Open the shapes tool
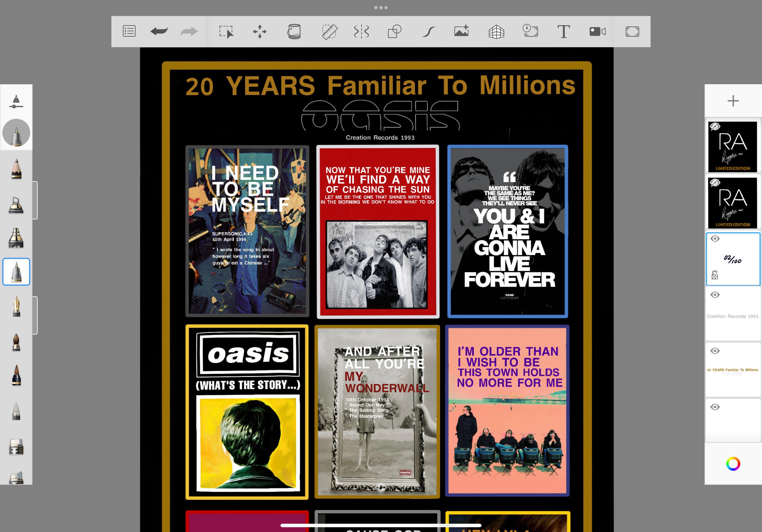 pos(394,32)
